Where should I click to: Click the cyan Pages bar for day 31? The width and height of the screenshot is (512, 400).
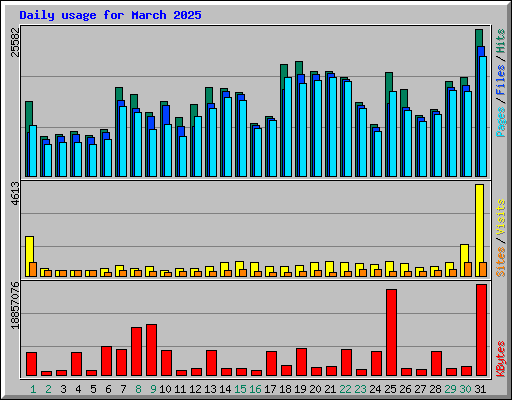click(x=483, y=116)
